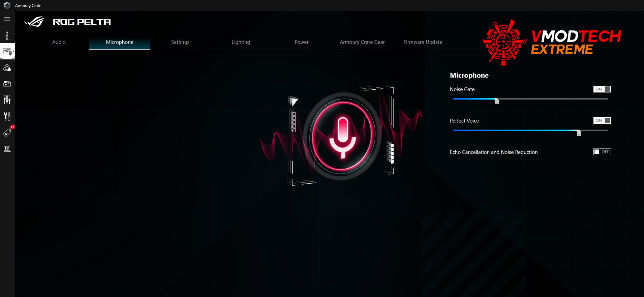Turn off the Perfect Voice toggle

pos(602,120)
